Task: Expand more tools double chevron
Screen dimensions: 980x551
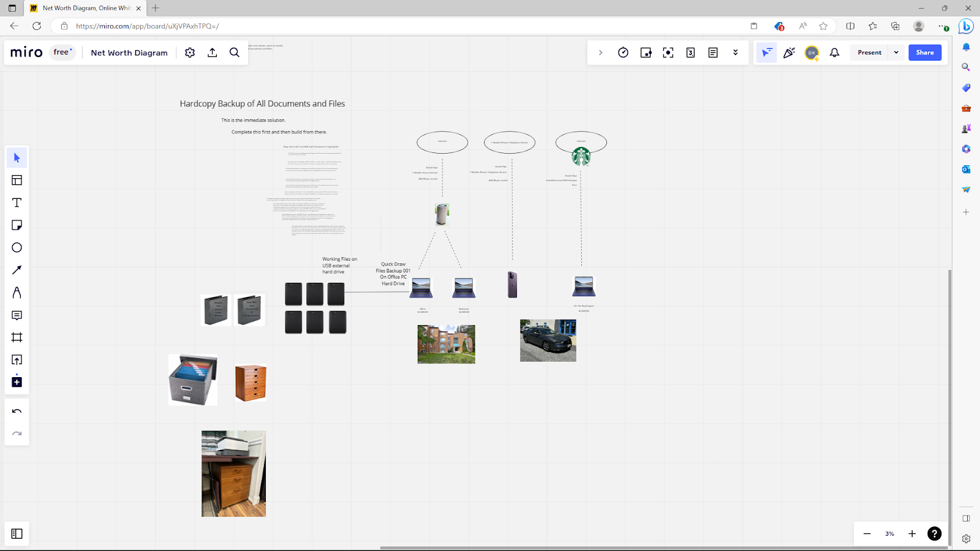Action: (x=736, y=53)
